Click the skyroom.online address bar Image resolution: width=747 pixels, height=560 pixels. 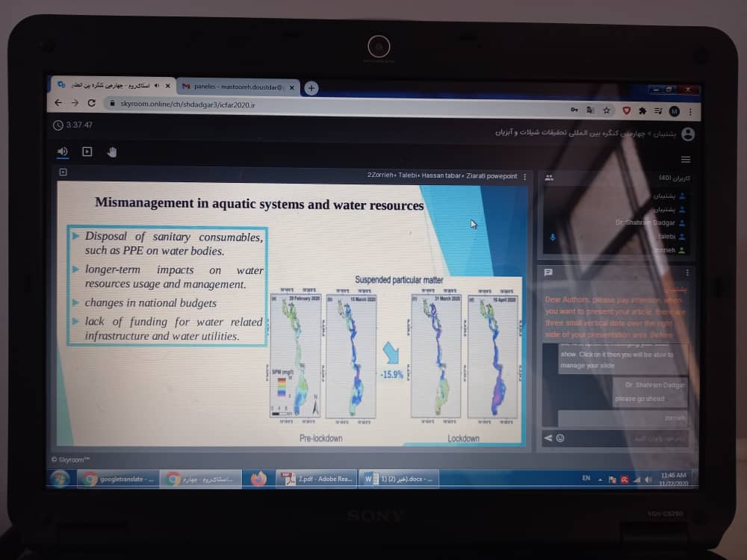(x=299, y=105)
